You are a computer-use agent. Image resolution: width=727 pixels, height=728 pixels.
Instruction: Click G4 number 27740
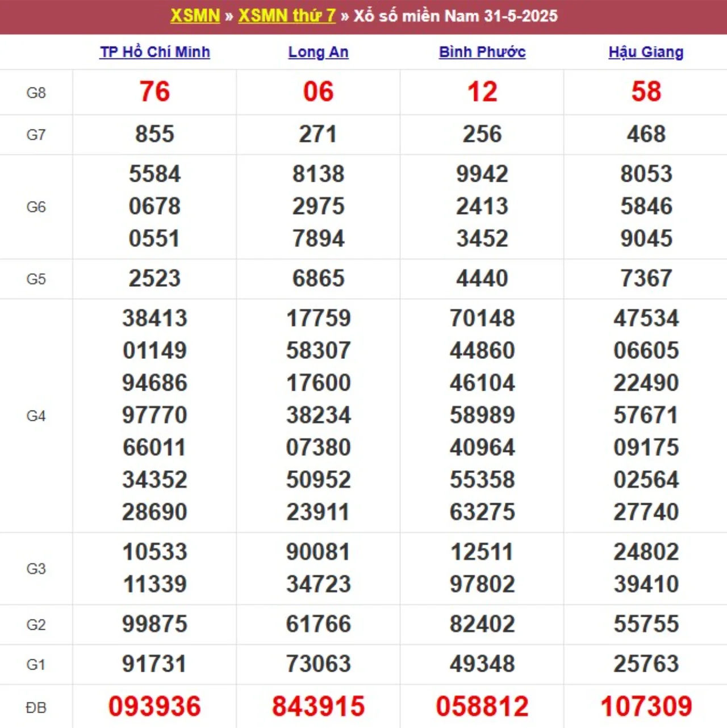pos(646,513)
